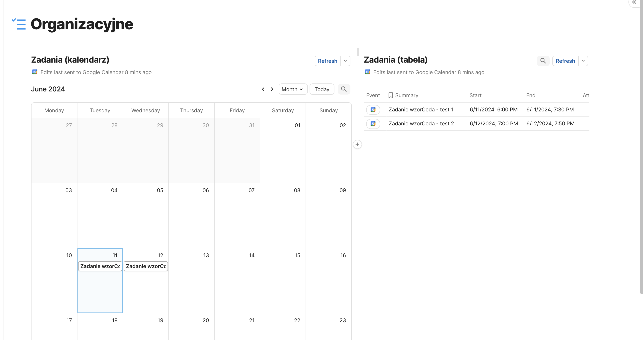The width and height of the screenshot is (644, 340).
Task: Click the plus add-line button
Action: point(357,144)
